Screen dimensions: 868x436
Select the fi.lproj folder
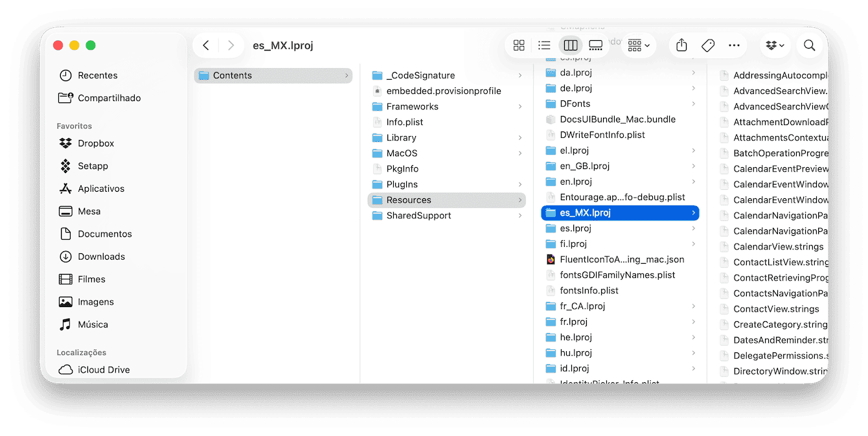621,244
